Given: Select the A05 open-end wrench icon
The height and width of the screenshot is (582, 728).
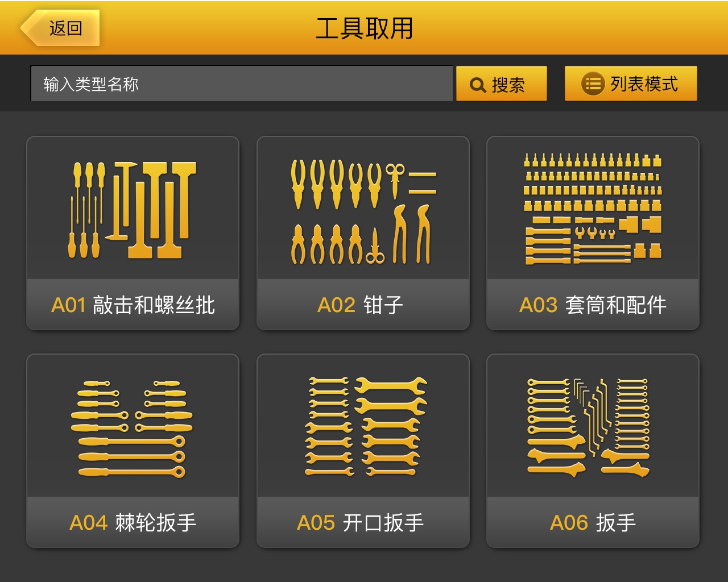Looking at the screenshot, I should (x=366, y=426).
